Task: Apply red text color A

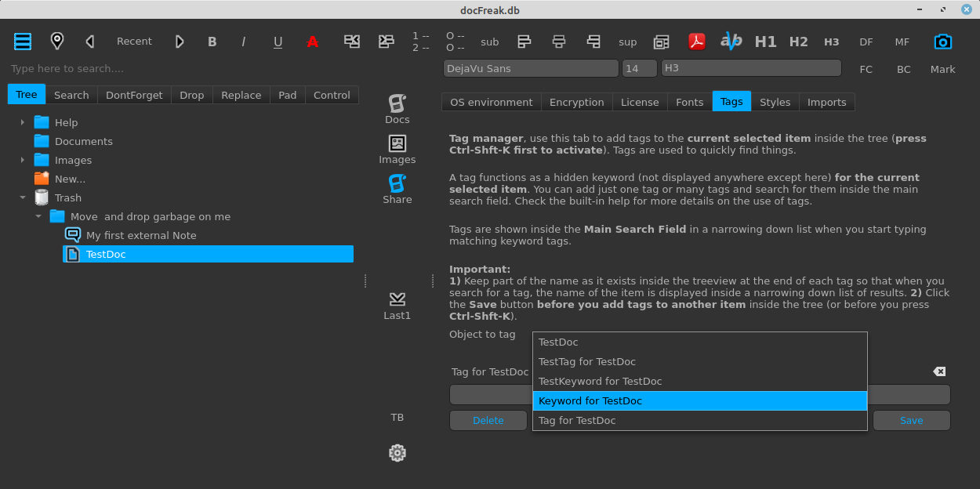Action: coord(312,42)
